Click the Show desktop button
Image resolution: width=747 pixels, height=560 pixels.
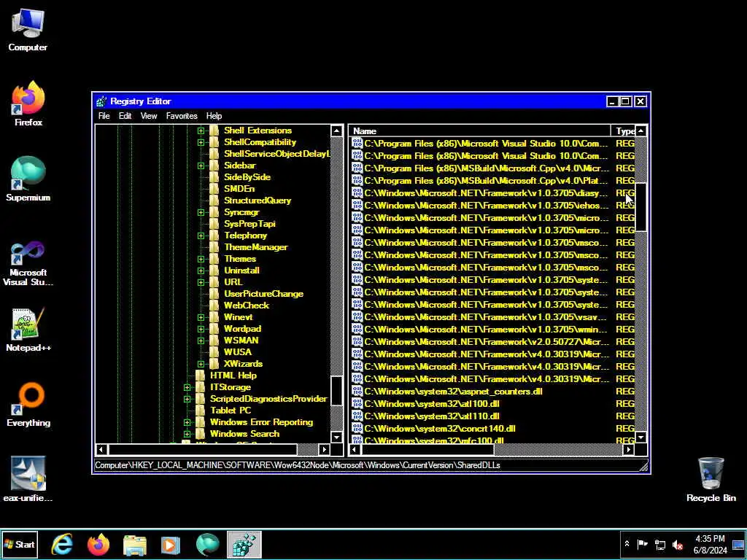coord(739,545)
